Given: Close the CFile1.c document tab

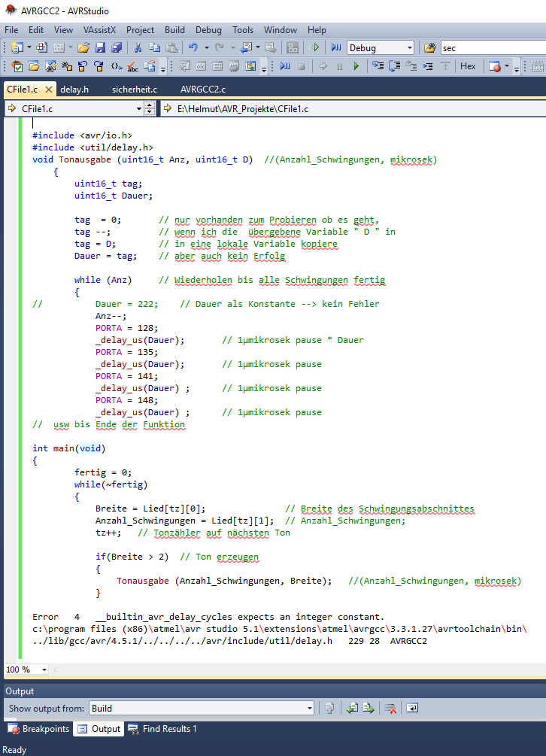Looking at the screenshot, I should pyautogui.click(x=49, y=90).
